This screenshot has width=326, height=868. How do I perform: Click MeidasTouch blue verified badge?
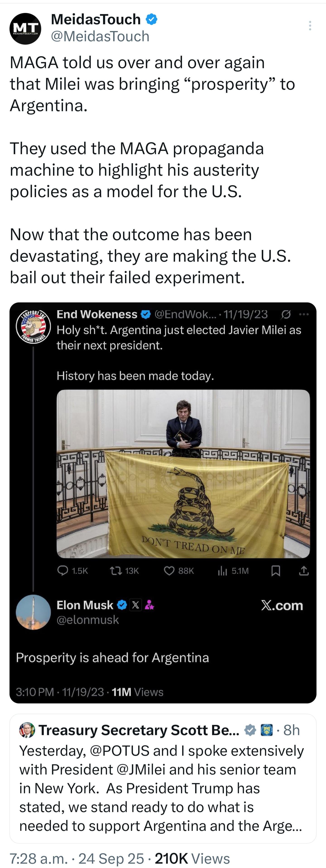tap(151, 19)
